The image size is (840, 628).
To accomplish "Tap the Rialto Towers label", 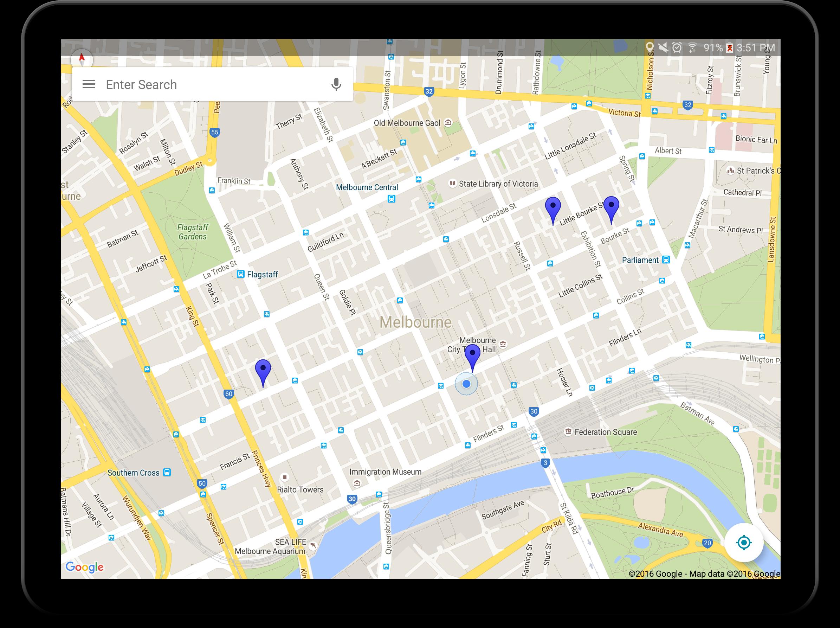I will (300, 490).
